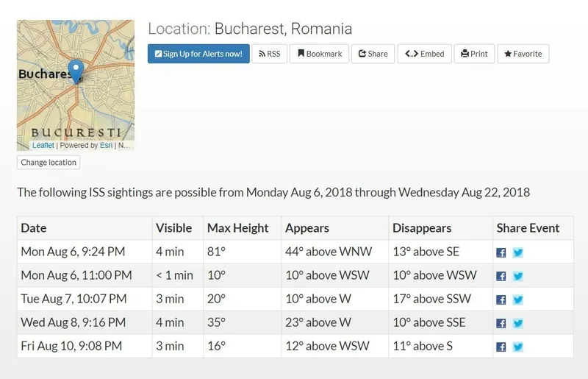Mark location as Favorite

[x=523, y=54]
